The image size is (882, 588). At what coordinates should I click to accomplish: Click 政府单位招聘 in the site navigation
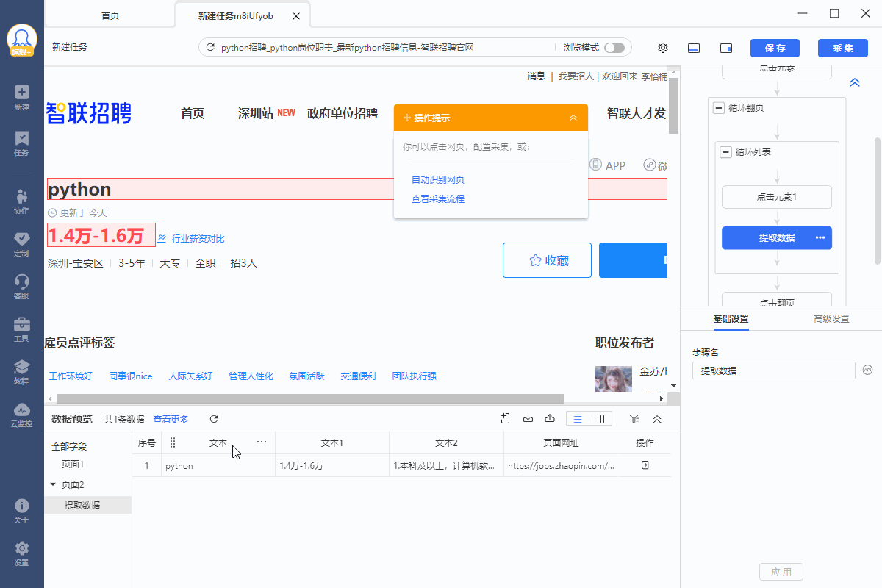[x=343, y=113]
